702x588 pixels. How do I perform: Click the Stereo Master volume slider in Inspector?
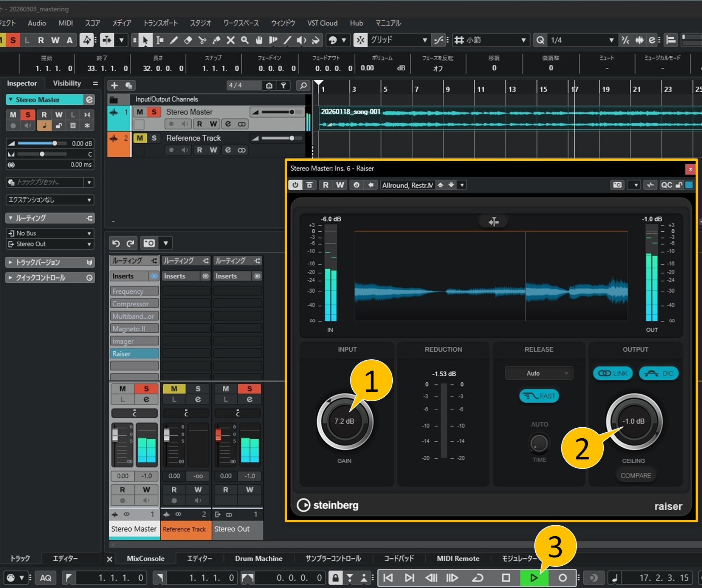tap(37, 143)
